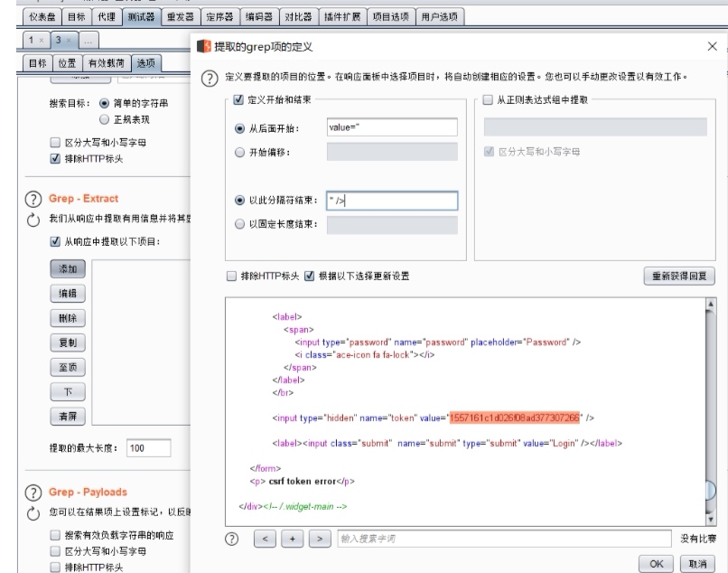Click 删除 button in Grep - Extract
This screenshot has width=728, height=573.
[x=68, y=318]
